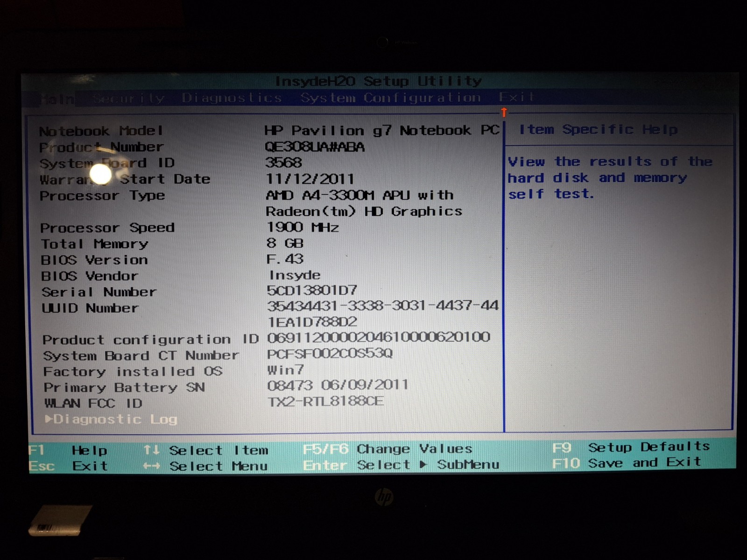Select the Product Number label
Viewport: 747px width, 560px height.
[101, 147]
